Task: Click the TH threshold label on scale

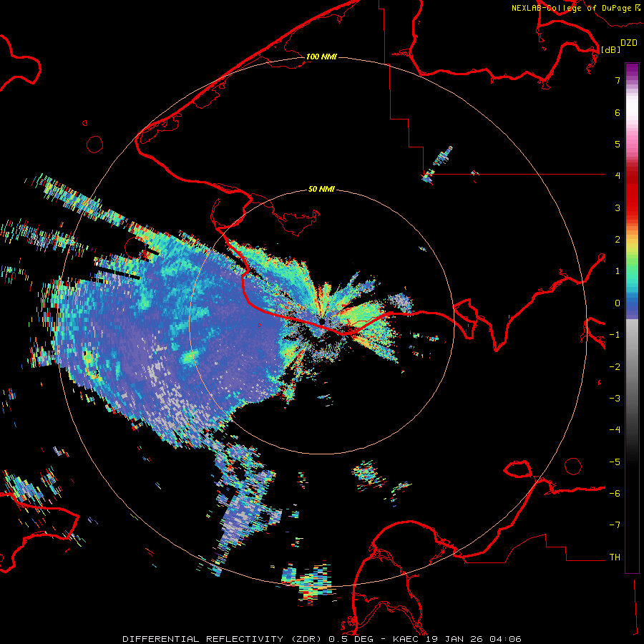Action: tap(615, 557)
